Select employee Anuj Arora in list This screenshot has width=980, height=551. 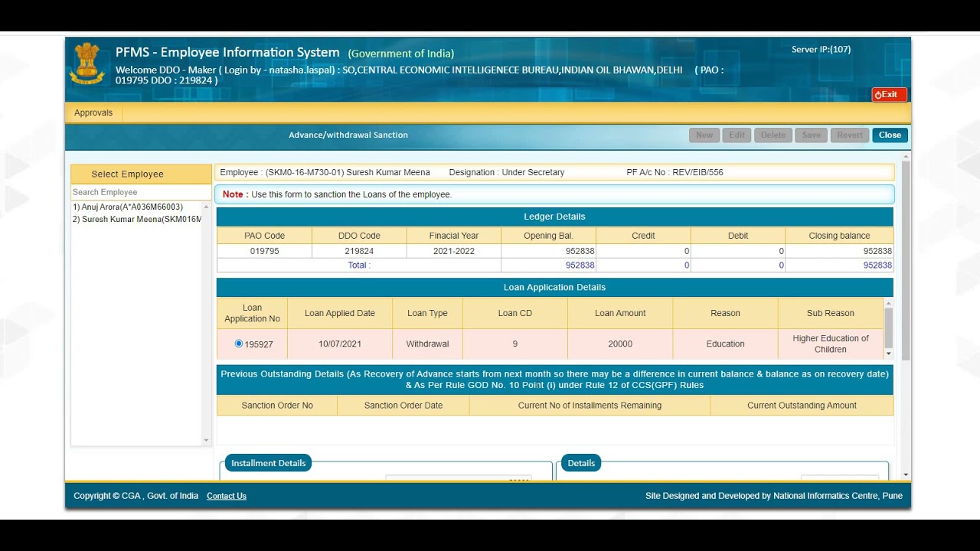[128, 207]
